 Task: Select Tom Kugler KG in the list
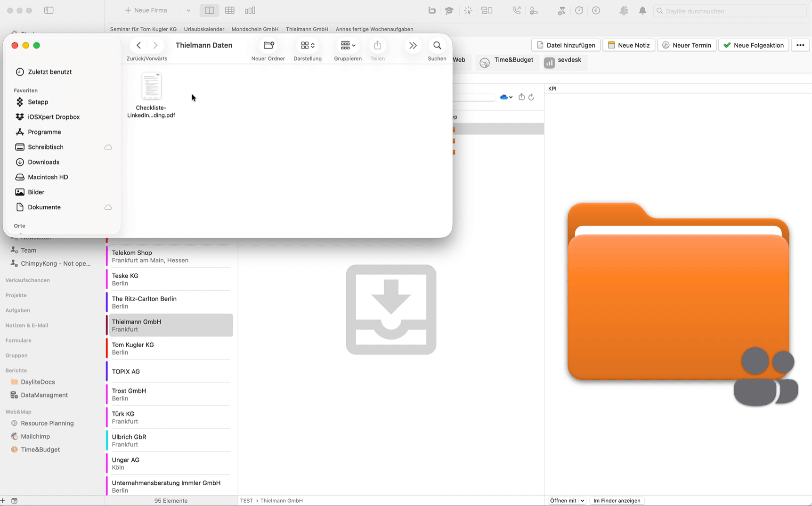(170, 349)
